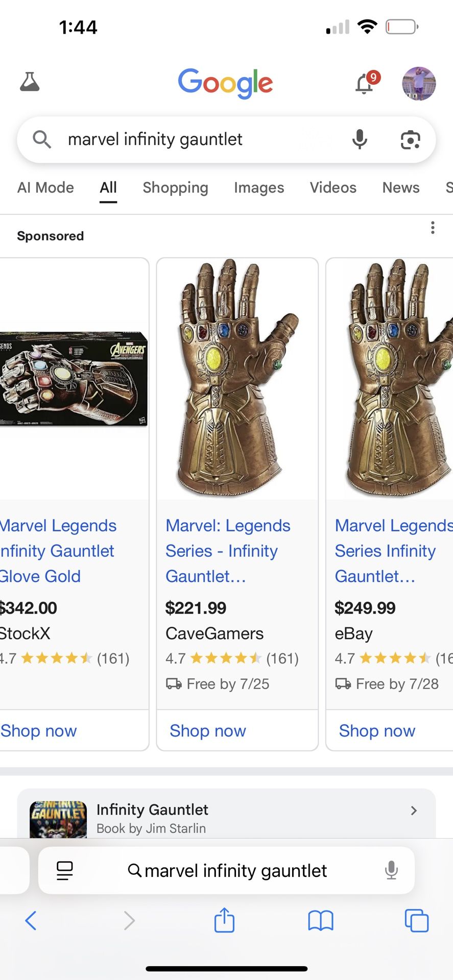Switch to the AI Mode tab

coord(45,188)
